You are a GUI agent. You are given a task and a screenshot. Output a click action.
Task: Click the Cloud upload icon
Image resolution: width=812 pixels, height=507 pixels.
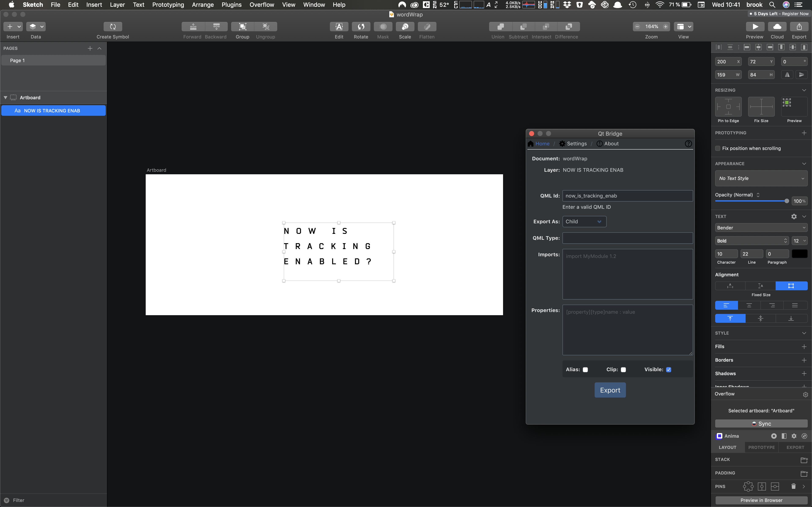[777, 26]
